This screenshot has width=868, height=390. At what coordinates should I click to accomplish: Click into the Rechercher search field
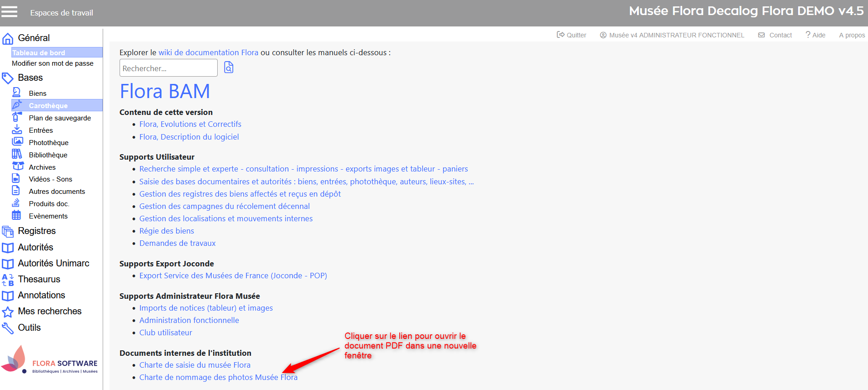pyautogui.click(x=168, y=68)
